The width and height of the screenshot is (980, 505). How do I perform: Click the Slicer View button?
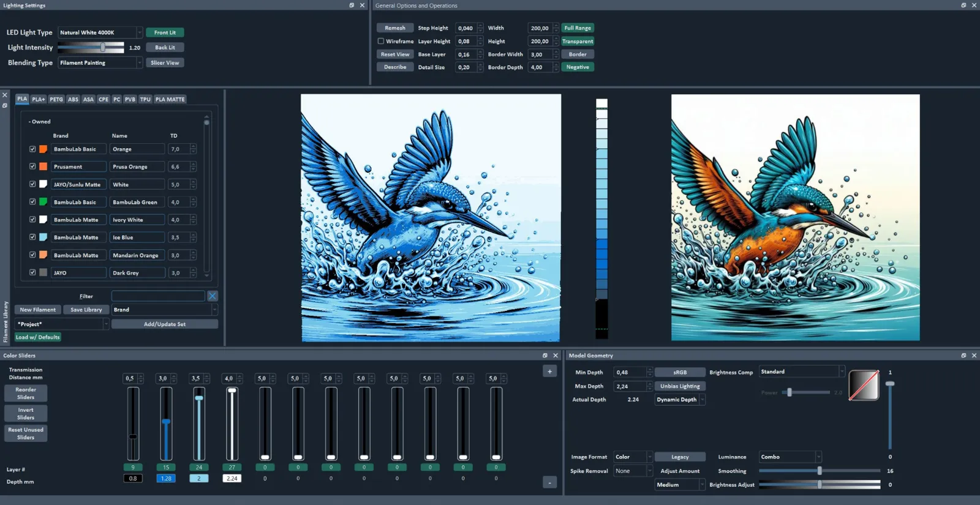[165, 62]
